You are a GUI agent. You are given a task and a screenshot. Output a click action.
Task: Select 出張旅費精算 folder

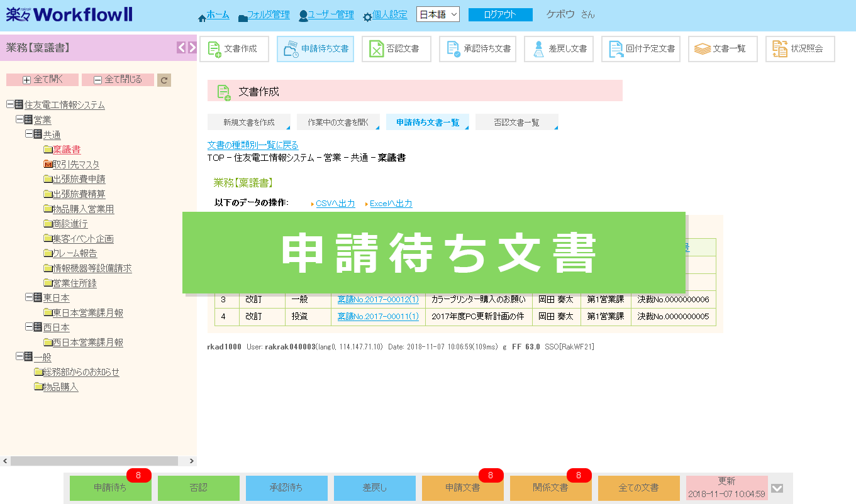click(x=79, y=194)
